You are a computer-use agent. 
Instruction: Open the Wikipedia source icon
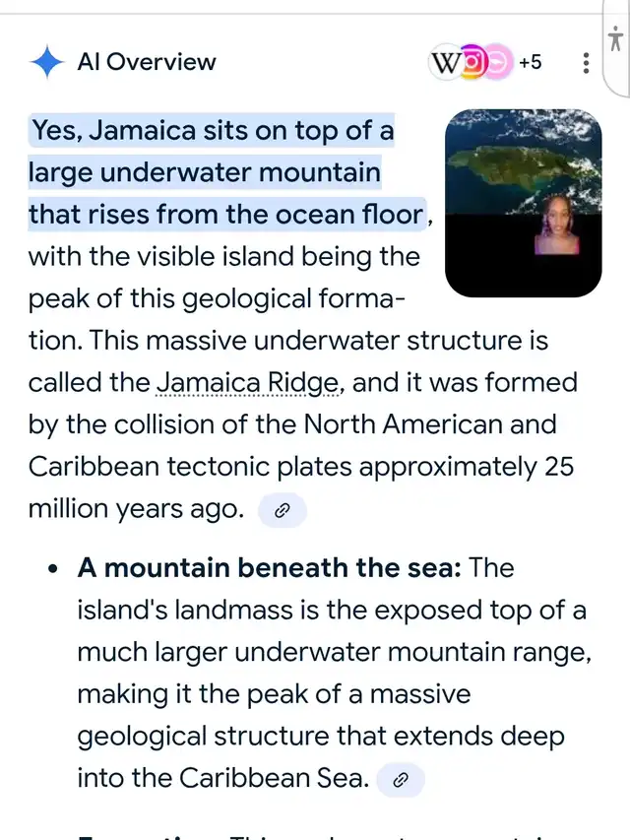tap(446, 62)
